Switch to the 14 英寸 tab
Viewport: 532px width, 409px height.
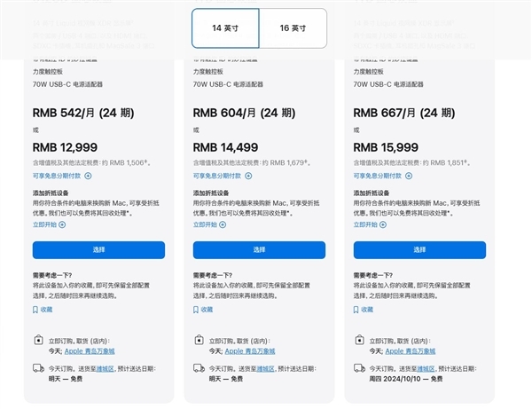point(225,28)
